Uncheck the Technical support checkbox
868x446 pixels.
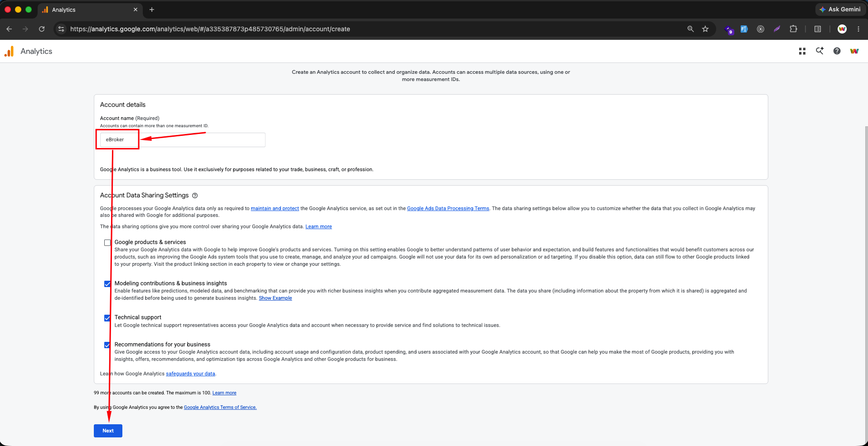point(107,318)
